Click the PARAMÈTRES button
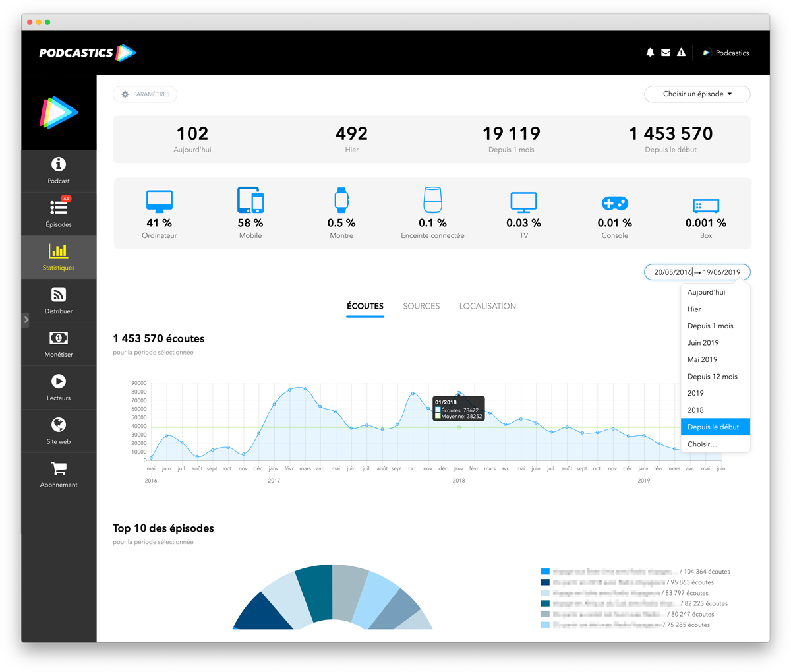Viewport: 791px width, 672px height. [x=145, y=94]
